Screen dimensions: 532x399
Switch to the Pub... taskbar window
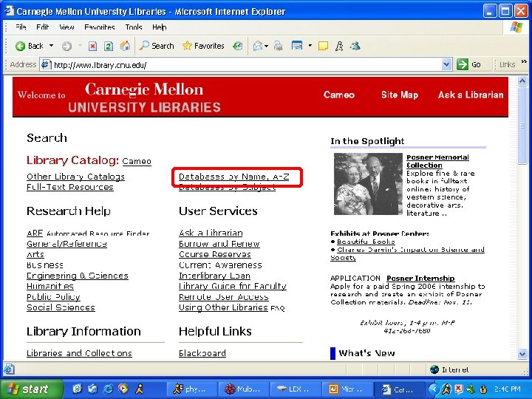(243, 389)
